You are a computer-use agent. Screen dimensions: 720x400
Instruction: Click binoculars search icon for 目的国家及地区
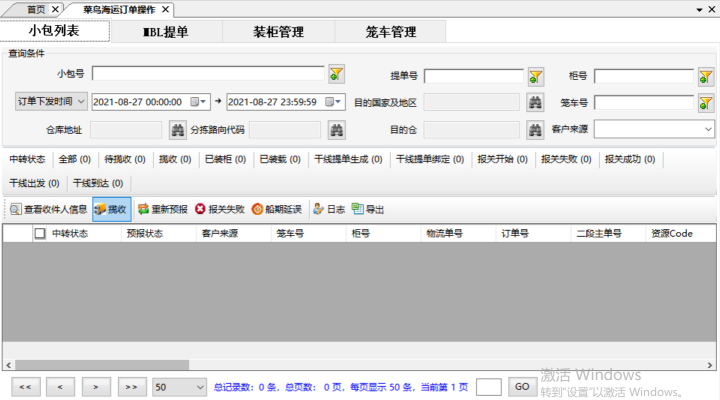pyautogui.click(x=536, y=102)
